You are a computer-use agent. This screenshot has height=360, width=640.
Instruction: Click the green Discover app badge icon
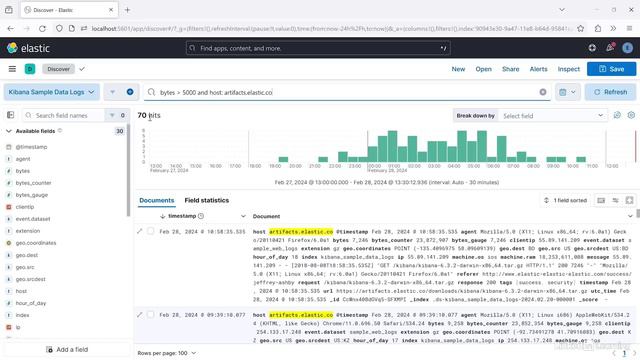coord(30,69)
